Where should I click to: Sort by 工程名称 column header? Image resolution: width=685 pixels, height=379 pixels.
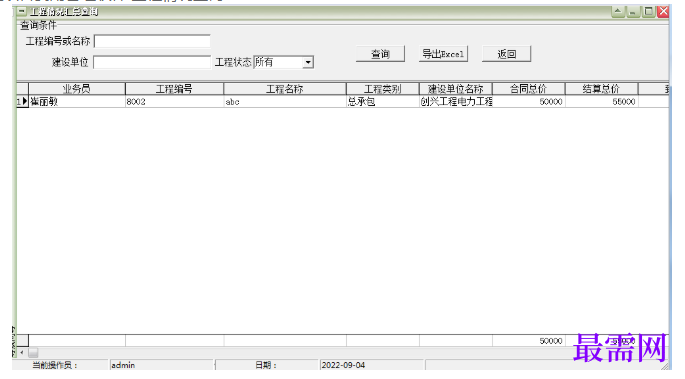point(285,89)
